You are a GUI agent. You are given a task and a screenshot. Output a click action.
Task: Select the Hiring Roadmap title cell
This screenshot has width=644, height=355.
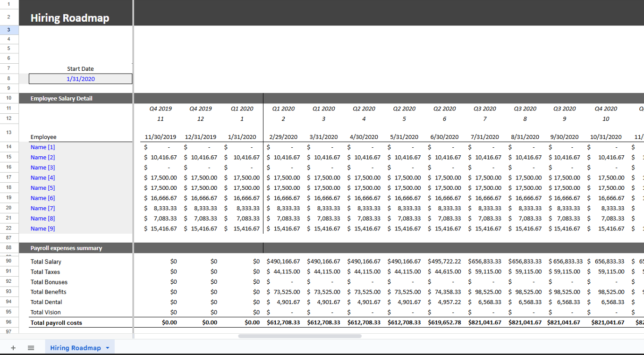click(x=70, y=18)
